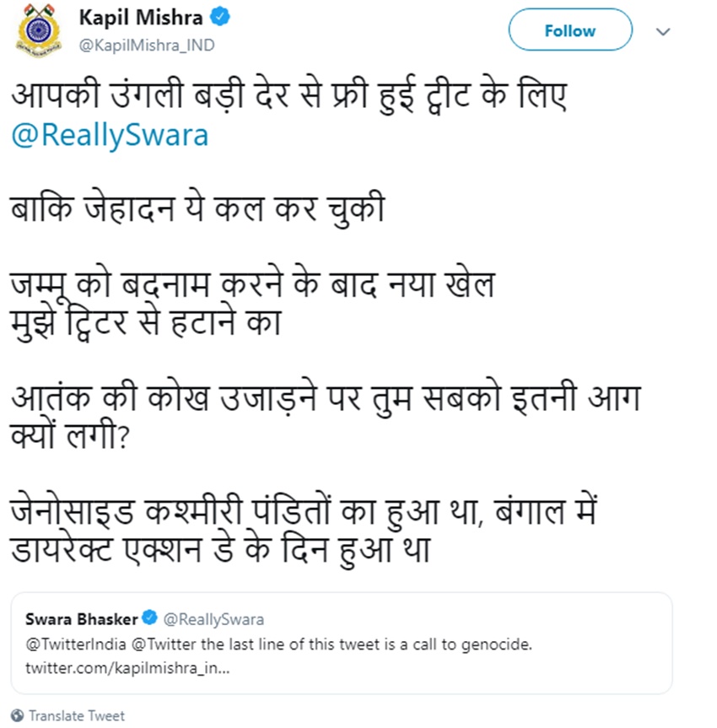This screenshot has width=717, height=728.
Task: Click the Translate Tweet link
Action: coord(76,715)
